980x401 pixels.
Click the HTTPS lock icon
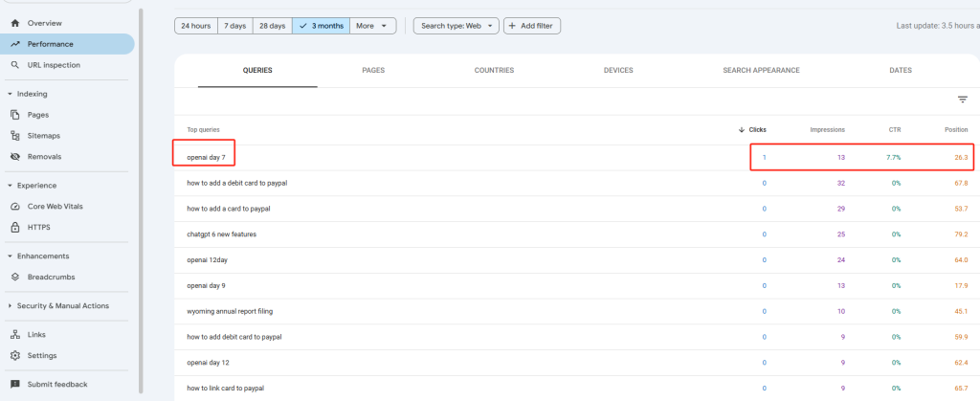coord(15,228)
